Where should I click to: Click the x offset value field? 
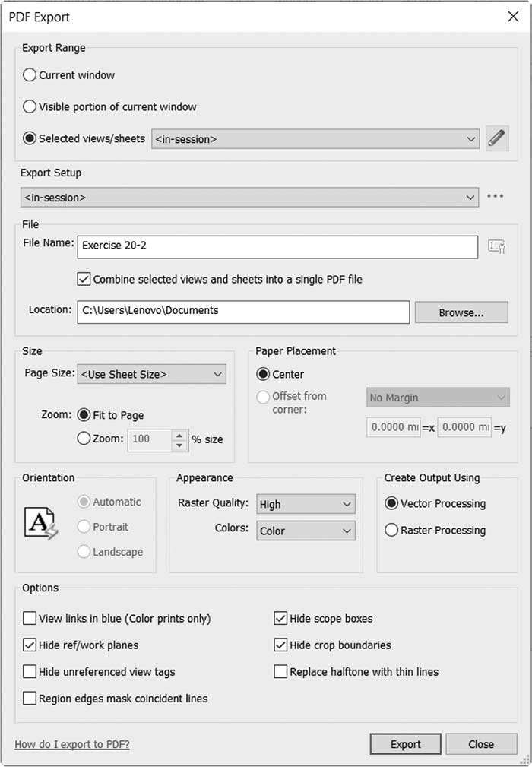[394, 427]
